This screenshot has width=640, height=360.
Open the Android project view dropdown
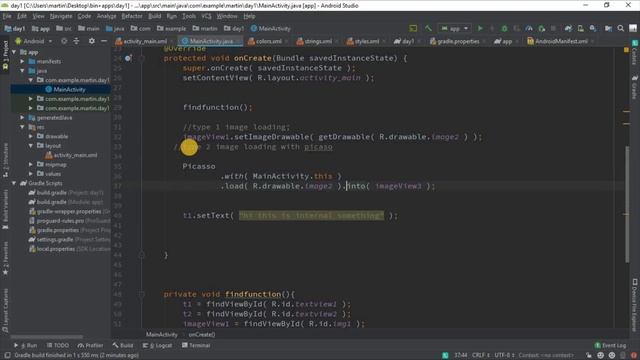(34, 41)
